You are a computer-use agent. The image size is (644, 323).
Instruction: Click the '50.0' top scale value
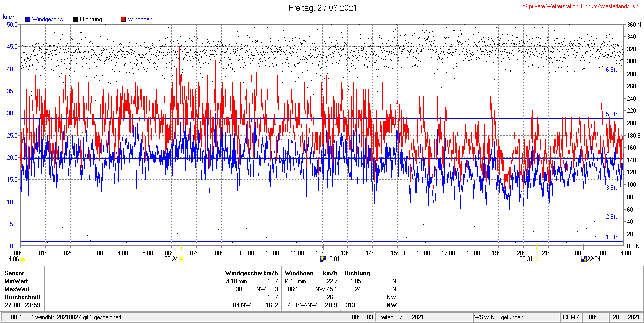tap(12, 24)
